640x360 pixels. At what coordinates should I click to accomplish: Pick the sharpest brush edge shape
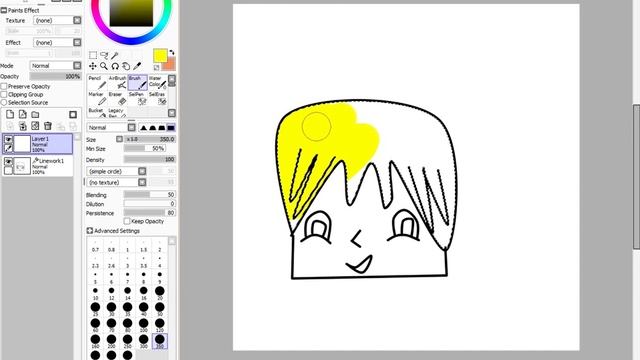click(143, 128)
